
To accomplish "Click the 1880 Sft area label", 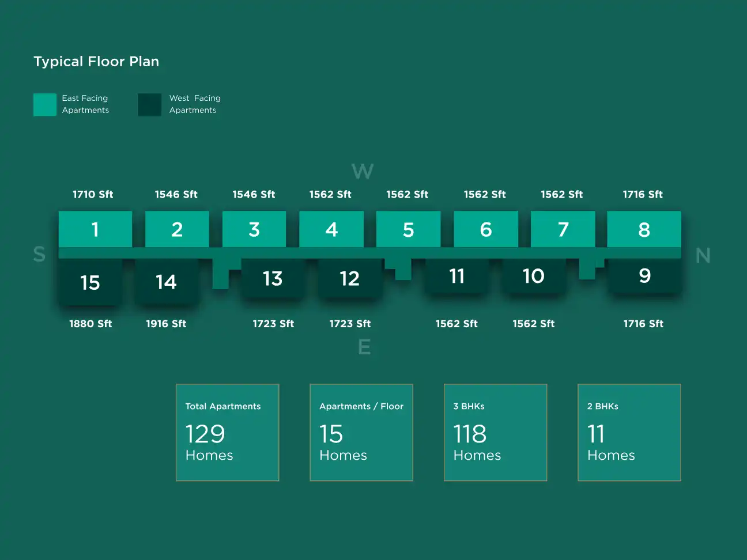I will [x=90, y=324].
